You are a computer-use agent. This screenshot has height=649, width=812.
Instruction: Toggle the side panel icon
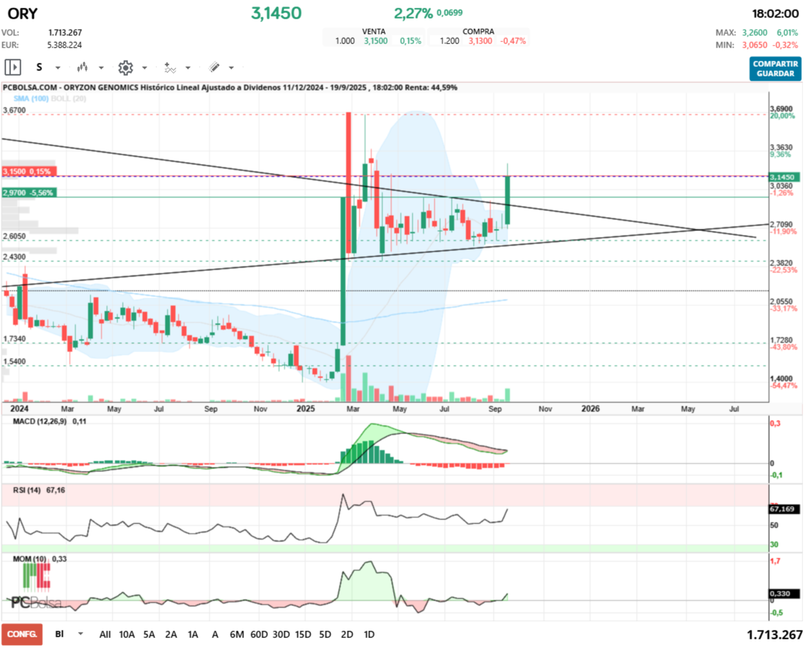tap(12, 67)
